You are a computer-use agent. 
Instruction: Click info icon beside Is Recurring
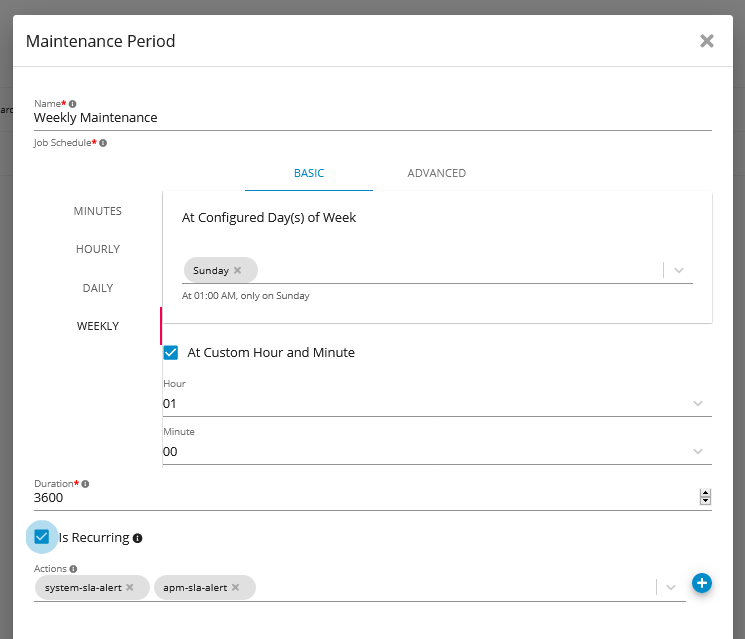[137, 538]
